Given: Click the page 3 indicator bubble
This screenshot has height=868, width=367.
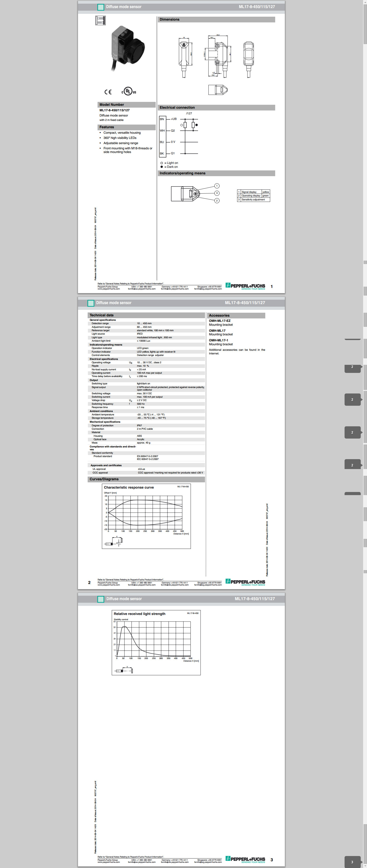Looking at the screenshot, I should tap(352, 861).
